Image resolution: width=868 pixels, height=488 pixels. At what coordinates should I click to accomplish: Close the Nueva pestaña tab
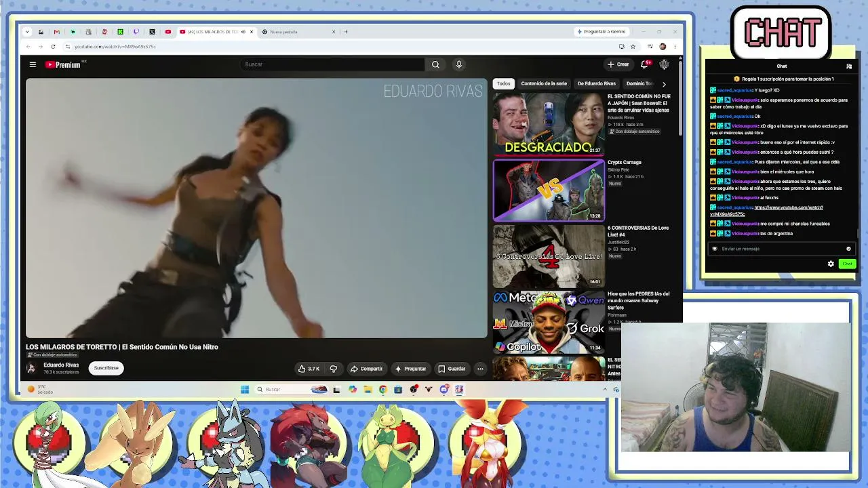click(x=334, y=32)
